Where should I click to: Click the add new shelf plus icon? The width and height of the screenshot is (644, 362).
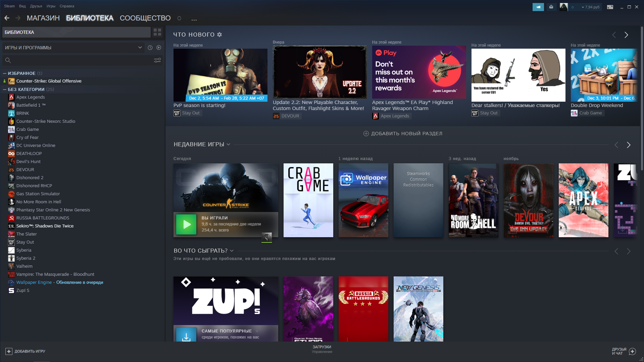click(x=366, y=134)
